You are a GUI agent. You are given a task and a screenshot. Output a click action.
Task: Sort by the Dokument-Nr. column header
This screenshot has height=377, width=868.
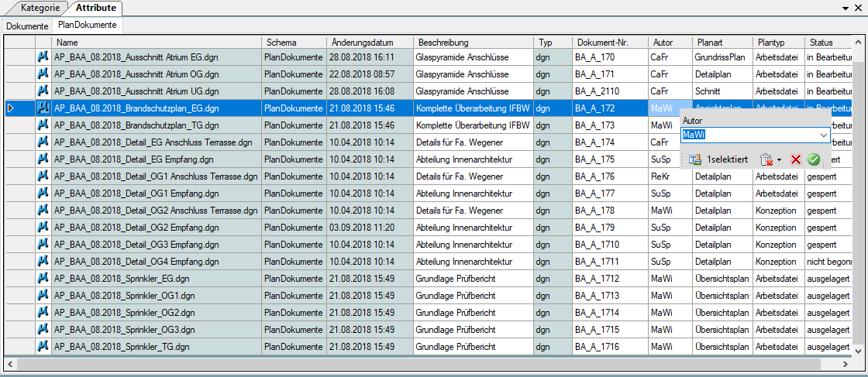click(610, 43)
